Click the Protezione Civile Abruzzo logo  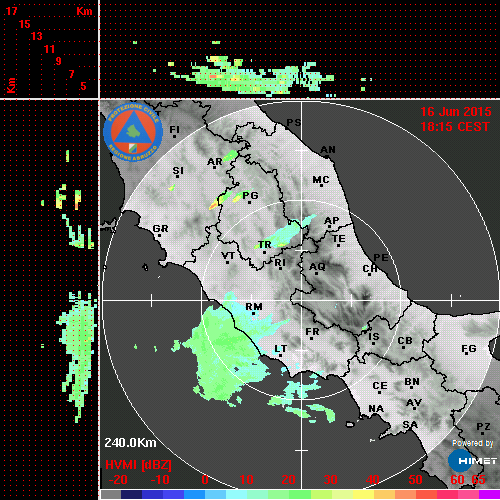coord(133,133)
